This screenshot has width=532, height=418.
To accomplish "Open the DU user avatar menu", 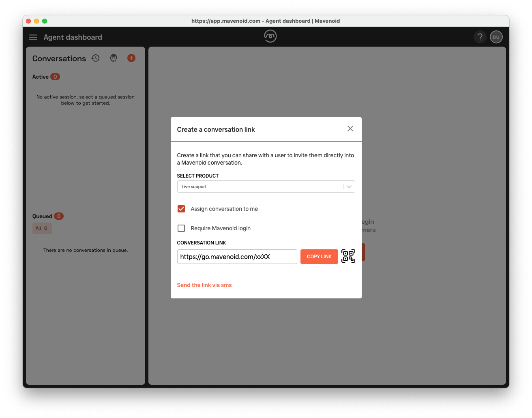I will (x=496, y=37).
